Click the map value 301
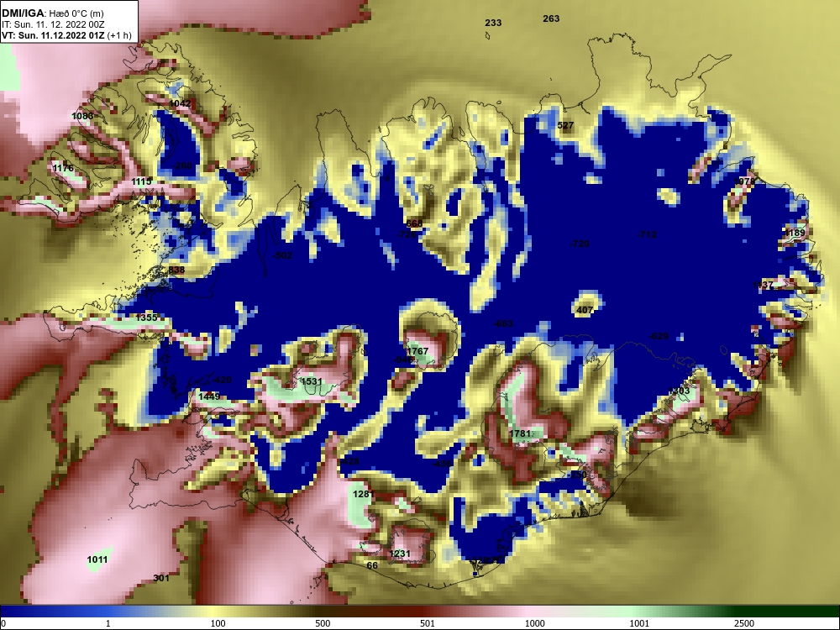 pos(161,578)
